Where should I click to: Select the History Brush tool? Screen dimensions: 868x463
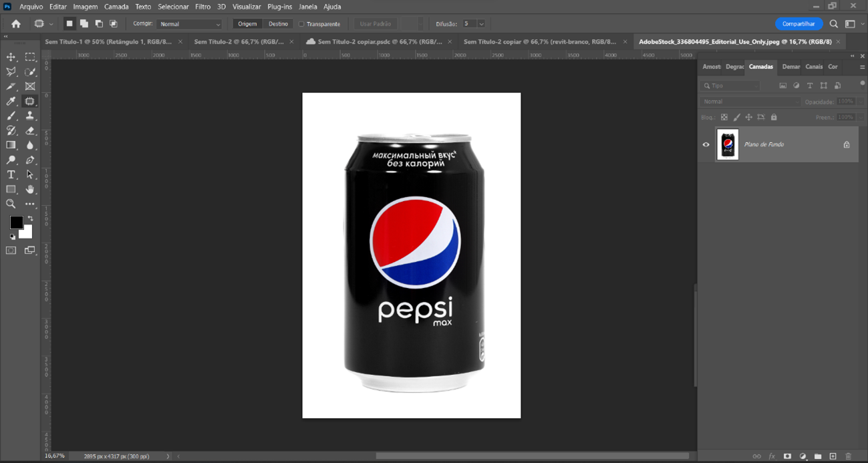(11, 131)
